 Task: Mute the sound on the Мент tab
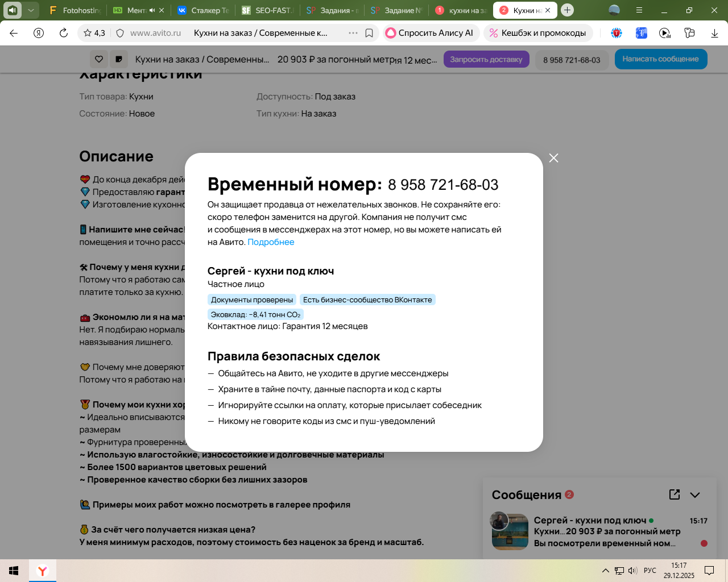point(152,10)
